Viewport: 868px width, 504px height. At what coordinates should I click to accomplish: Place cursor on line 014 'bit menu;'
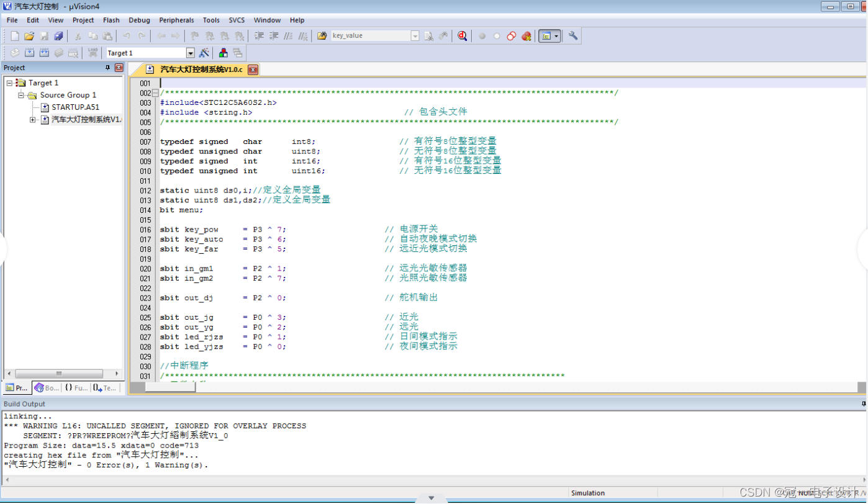tap(181, 210)
